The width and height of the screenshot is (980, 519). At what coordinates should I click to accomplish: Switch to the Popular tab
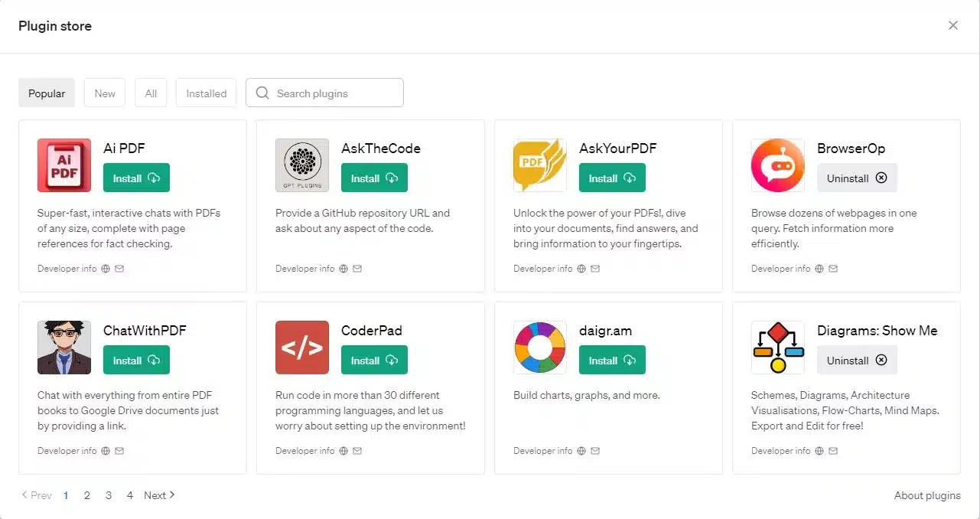47,93
